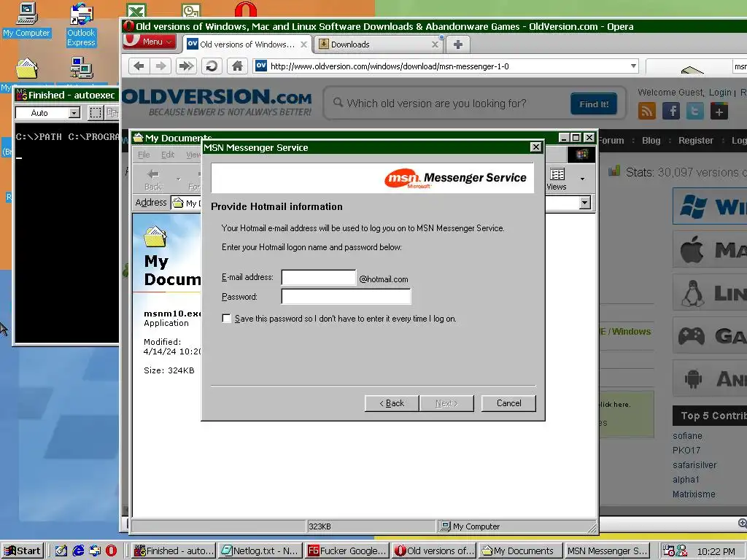Click the 10:22 PM clock
The width and height of the screenshot is (747, 560).
716,551
